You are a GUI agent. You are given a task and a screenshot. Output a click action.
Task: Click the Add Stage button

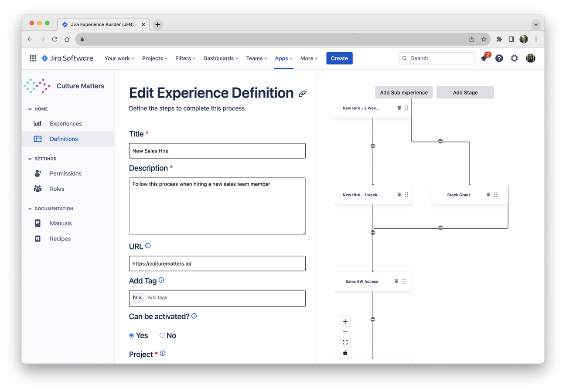click(x=465, y=92)
